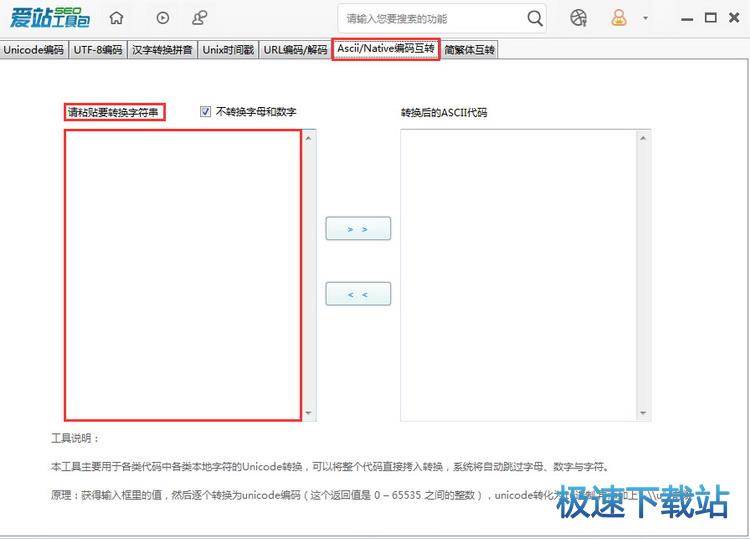750x539 pixels.
Task: Click the magnifier search icon
Action: [x=535, y=19]
